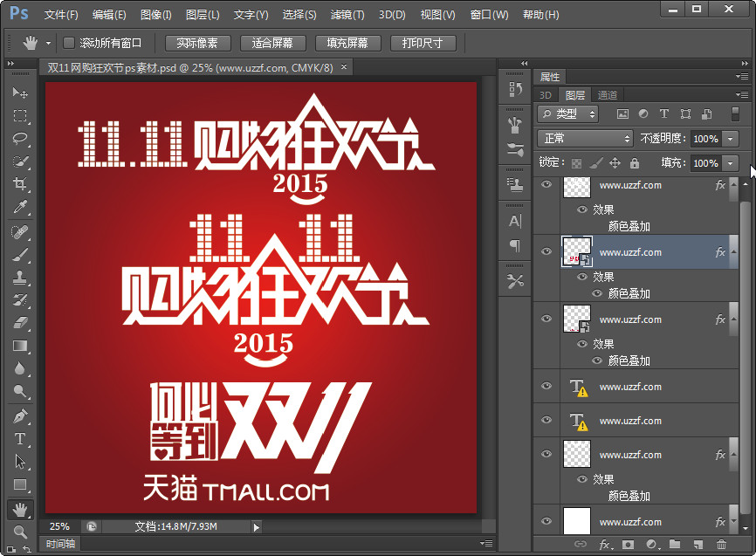Image resolution: width=756 pixels, height=556 pixels.
Task: Click the 25% zoom level field
Action: 59,526
